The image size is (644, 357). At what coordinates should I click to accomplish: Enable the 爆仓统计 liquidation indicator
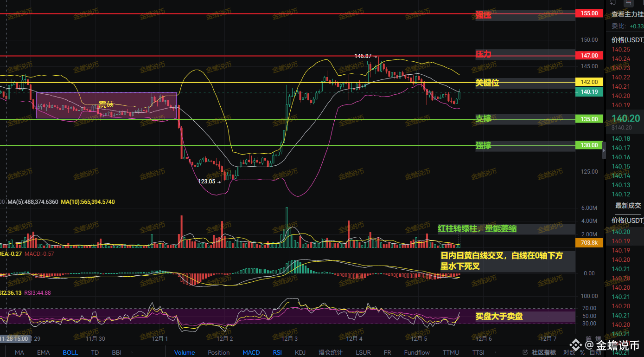pos(331,352)
